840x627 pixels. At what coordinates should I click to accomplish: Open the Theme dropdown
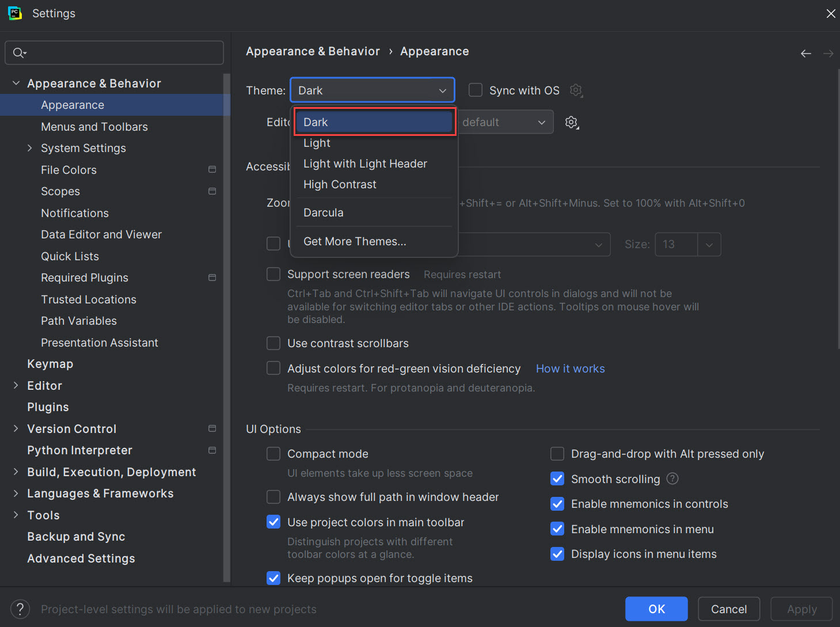coord(372,90)
